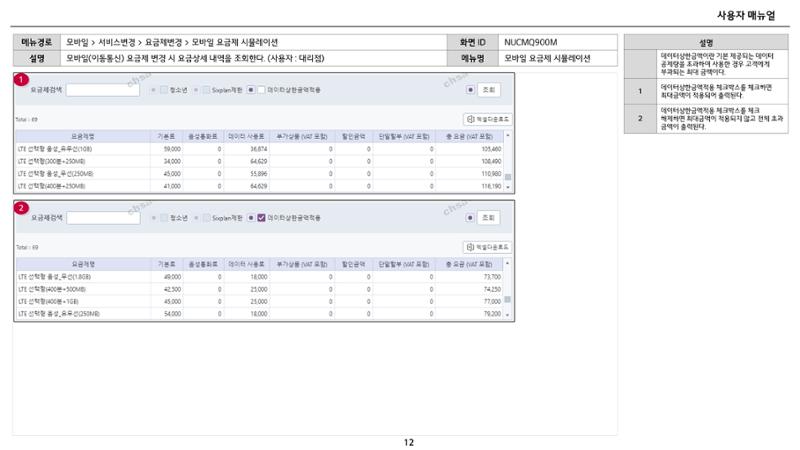Click the Excel icon above the 105,460 table

(x=470, y=119)
